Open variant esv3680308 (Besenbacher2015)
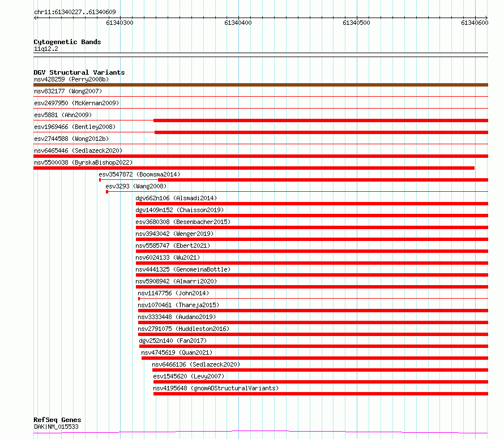Viewport: 504px width, 439px height. click(183, 222)
